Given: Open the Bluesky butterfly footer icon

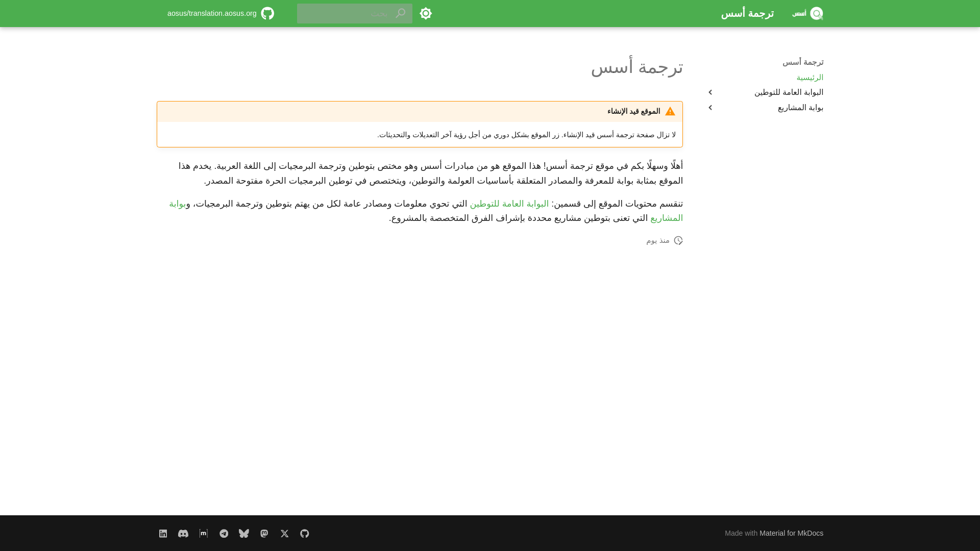Looking at the screenshot, I should tap(244, 533).
